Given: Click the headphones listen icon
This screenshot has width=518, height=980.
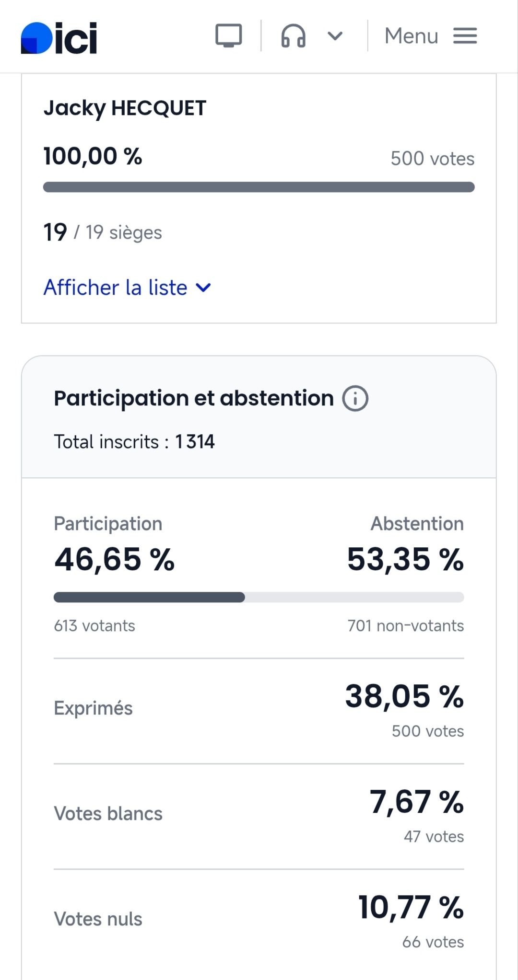Looking at the screenshot, I should [293, 36].
